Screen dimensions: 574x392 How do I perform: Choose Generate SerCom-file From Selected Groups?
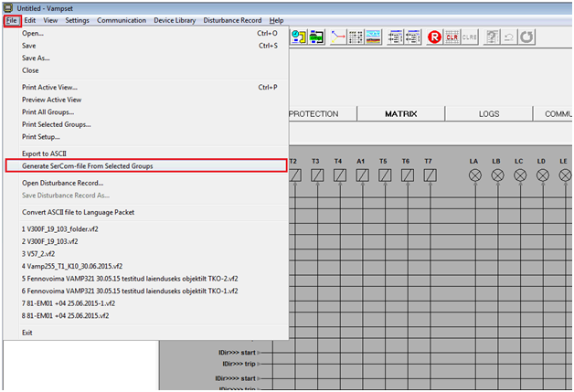point(146,166)
